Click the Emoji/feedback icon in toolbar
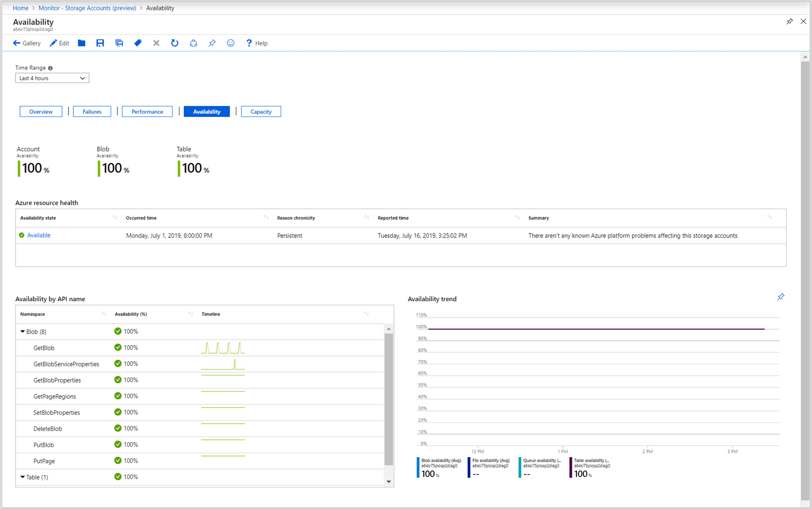This screenshot has height=509, width=812. [x=230, y=43]
